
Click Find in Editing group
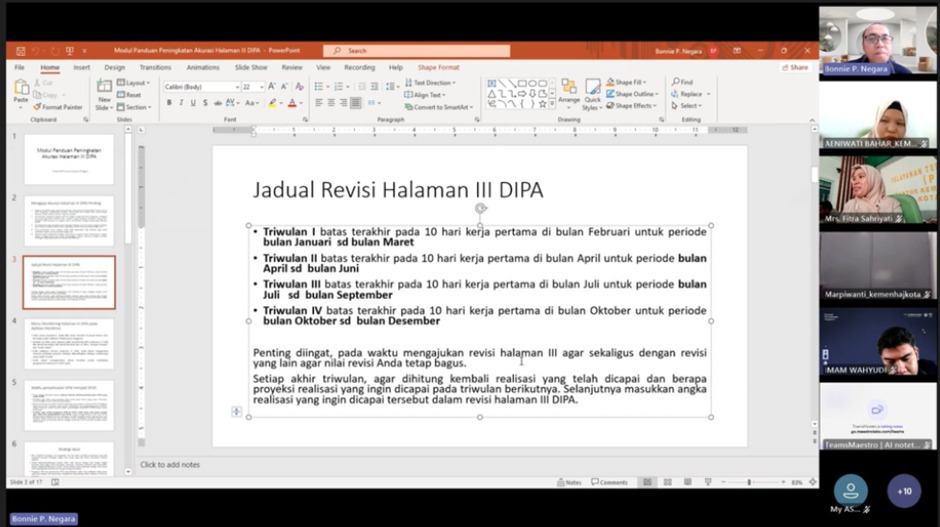pyautogui.click(x=682, y=82)
